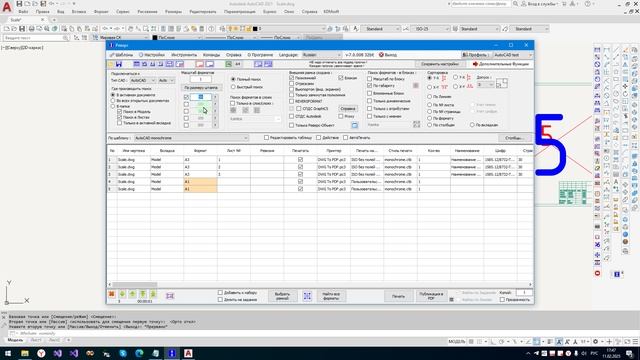Click the AutoCAD search magnifier icon in title bar
640x360 pixels.
[x=516, y=4]
